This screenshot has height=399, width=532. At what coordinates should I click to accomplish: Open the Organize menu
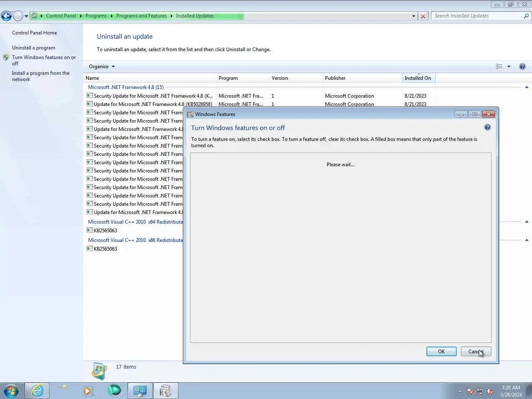tap(102, 66)
